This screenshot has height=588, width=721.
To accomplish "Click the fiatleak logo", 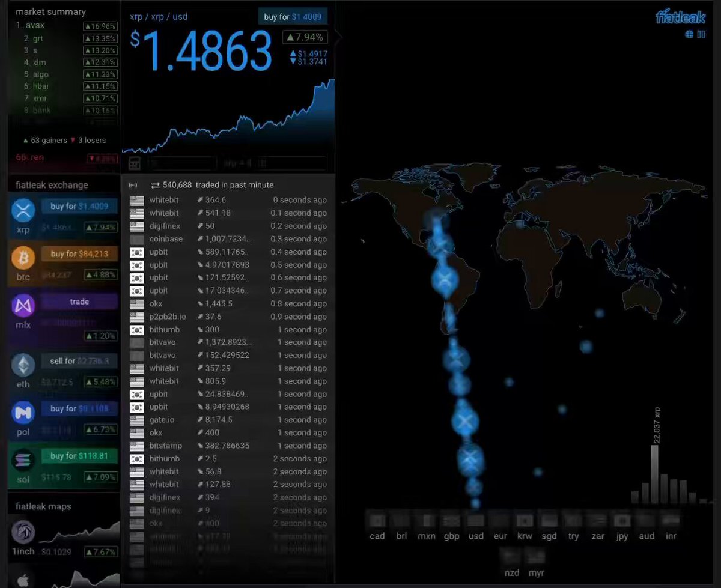I will coord(680,17).
